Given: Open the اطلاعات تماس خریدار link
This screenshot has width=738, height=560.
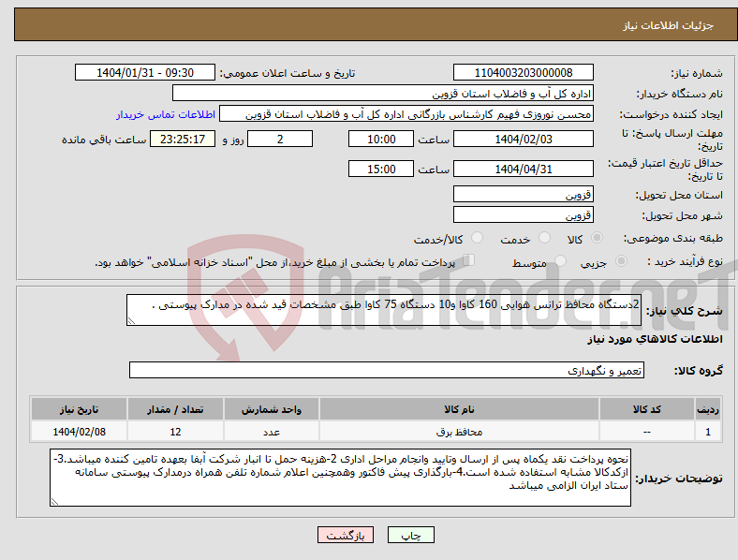Looking at the screenshot, I should point(166,114).
